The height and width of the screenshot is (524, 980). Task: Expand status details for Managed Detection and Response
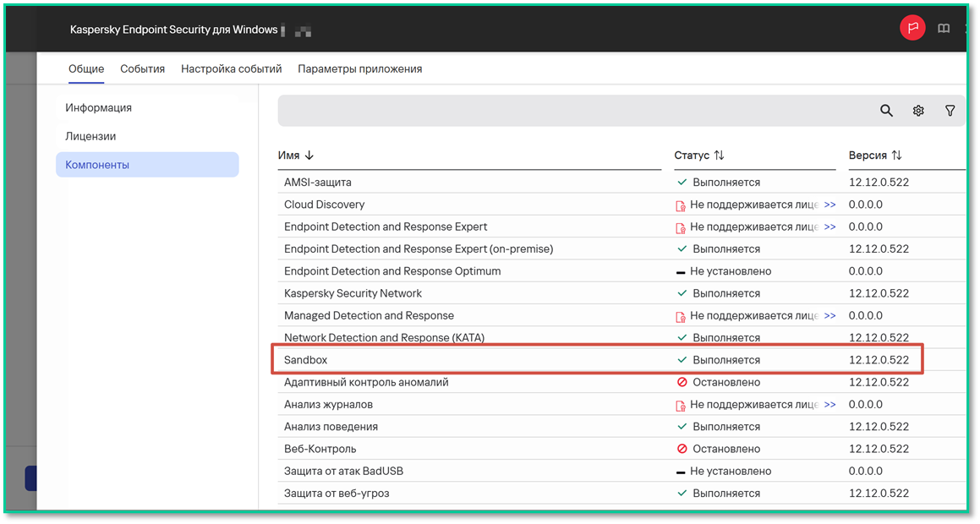click(x=830, y=315)
